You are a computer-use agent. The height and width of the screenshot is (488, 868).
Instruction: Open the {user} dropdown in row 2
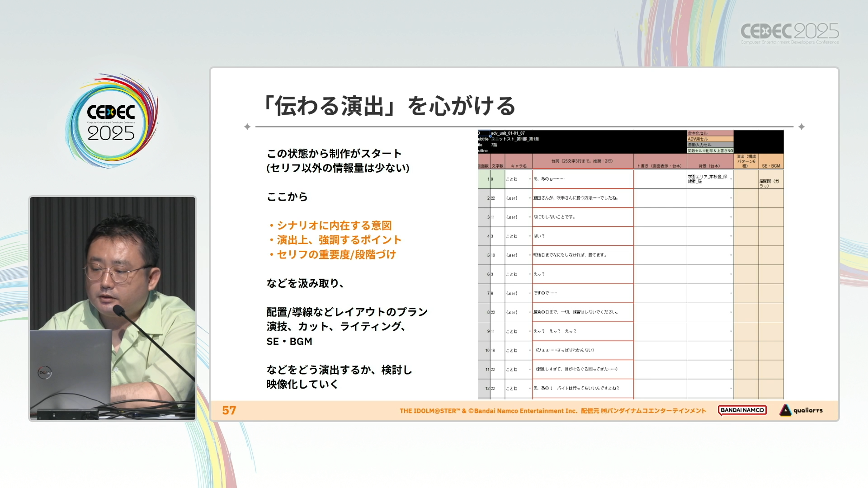click(530, 198)
